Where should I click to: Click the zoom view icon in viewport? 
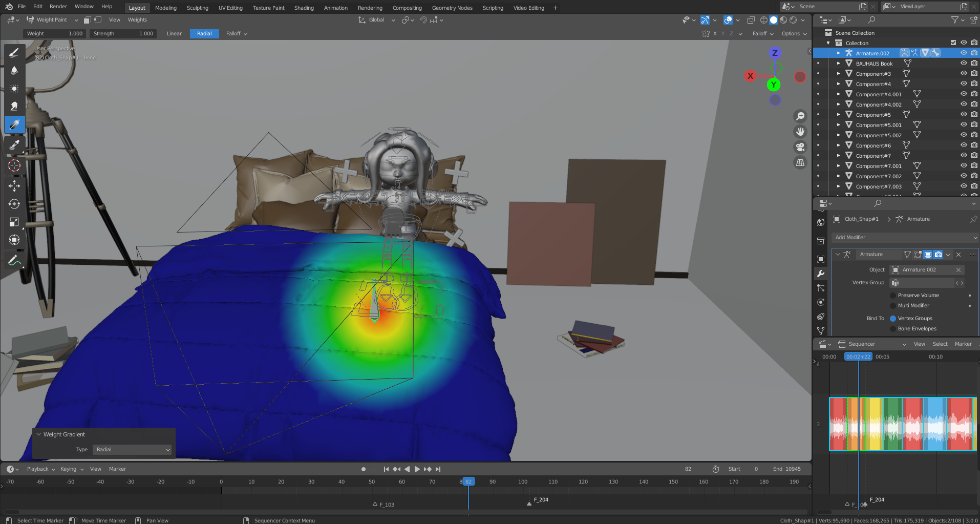pyautogui.click(x=800, y=116)
